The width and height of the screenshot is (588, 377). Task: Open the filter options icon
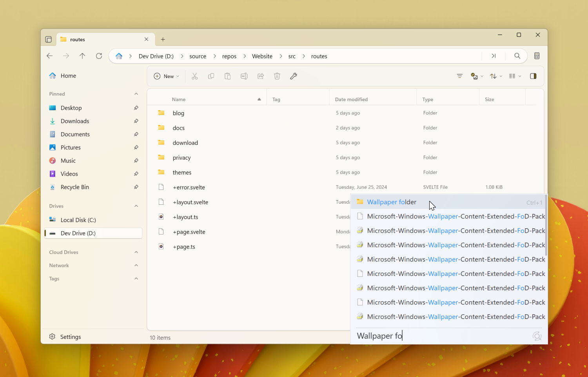tap(459, 76)
